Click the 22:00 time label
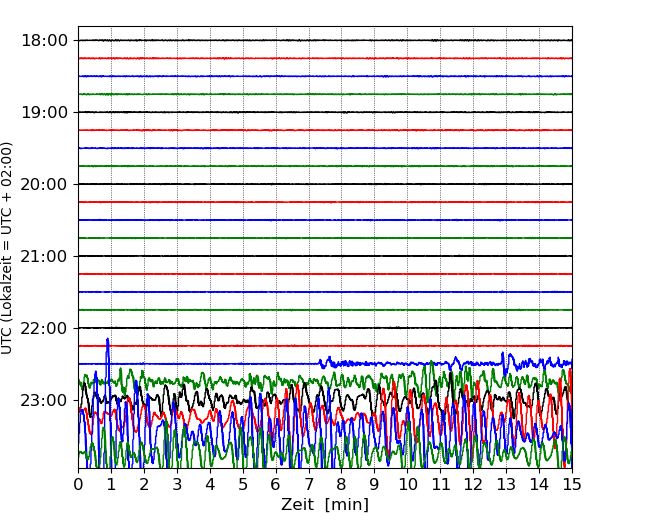Viewport: 650px width, 520px height. [44, 328]
